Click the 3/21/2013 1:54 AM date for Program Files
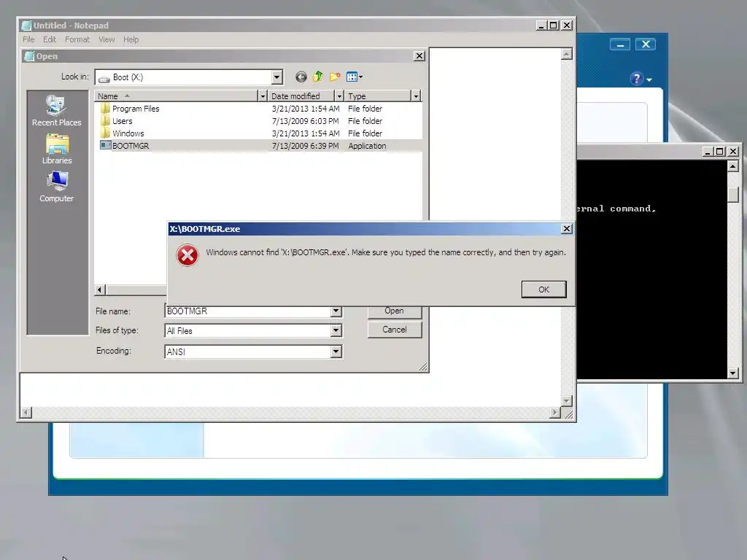 tap(306, 109)
